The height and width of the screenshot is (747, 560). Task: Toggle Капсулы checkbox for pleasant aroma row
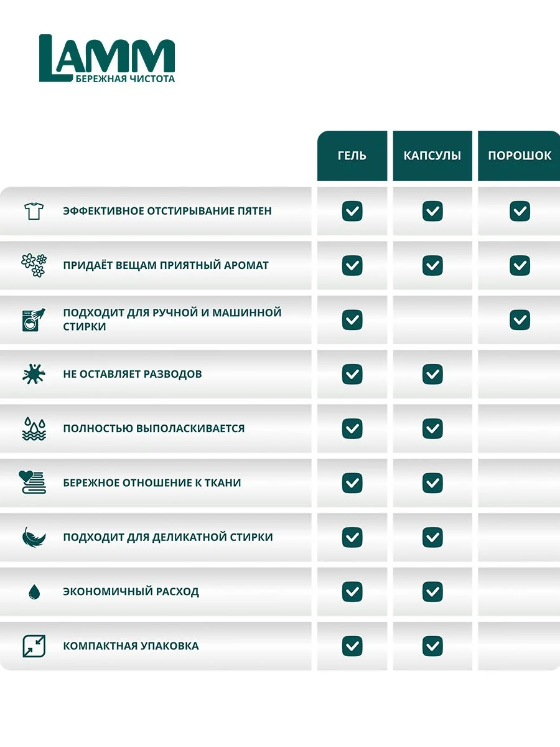coord(432,265)
